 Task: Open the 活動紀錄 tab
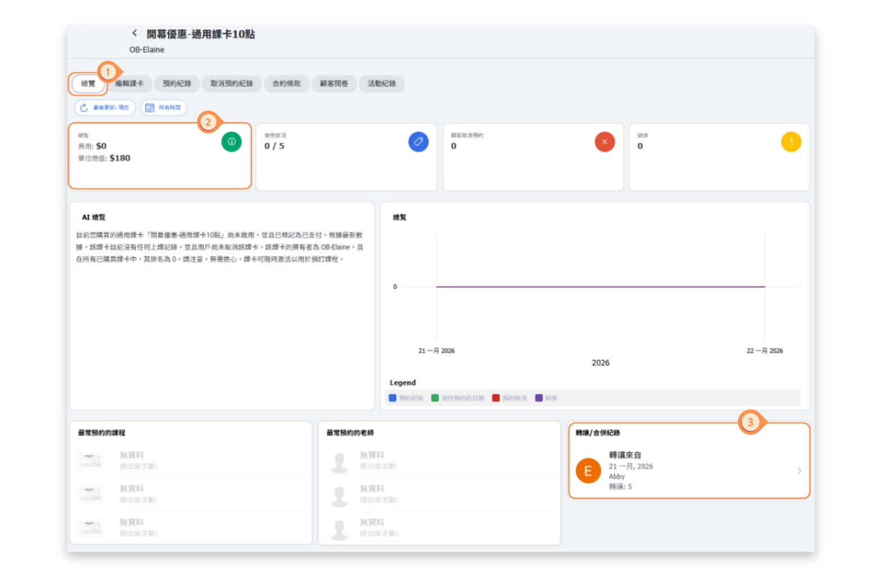(x=381, y=84)
